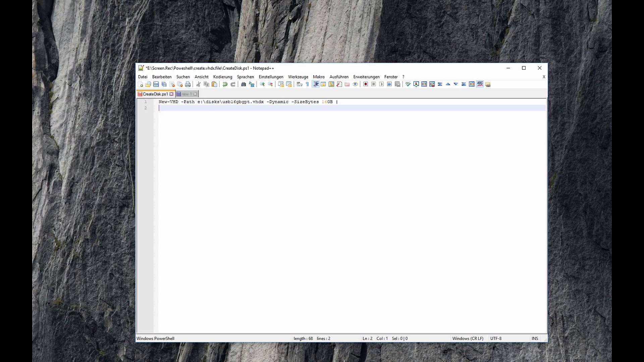Toggle word wrap toolbar button

[300, 84]
